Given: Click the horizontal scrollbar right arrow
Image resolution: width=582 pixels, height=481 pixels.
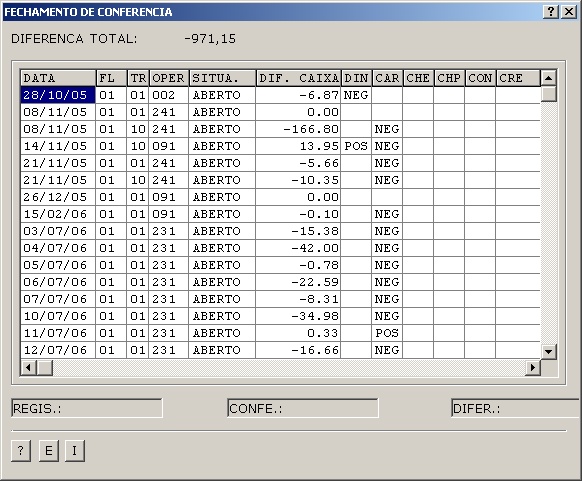Looking at the screenshot, I should 533,367.
